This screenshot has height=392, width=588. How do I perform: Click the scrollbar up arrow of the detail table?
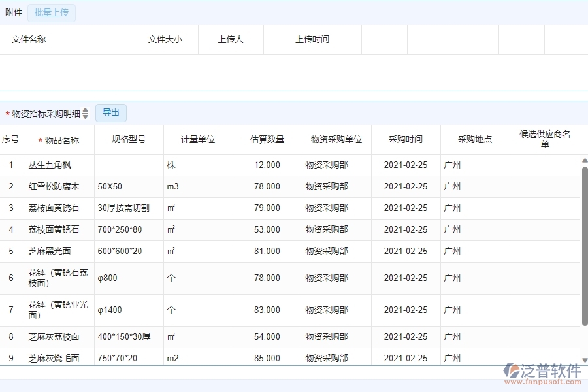[x=583, y=161]
